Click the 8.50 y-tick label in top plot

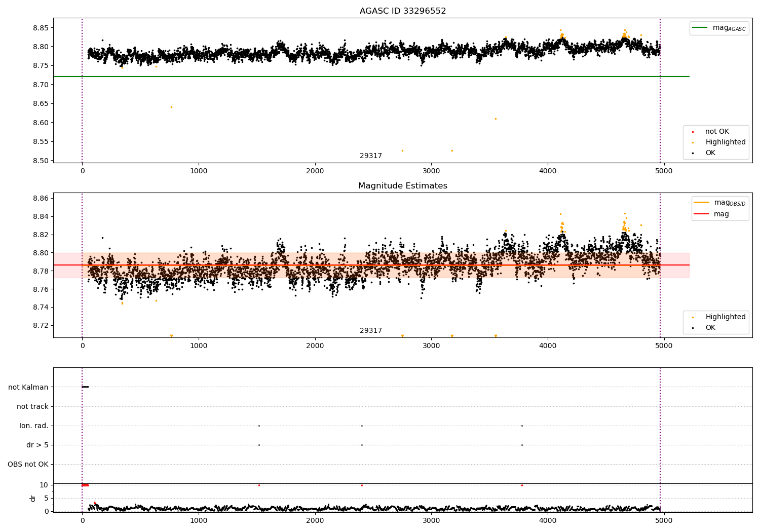(x=41, y=161)
